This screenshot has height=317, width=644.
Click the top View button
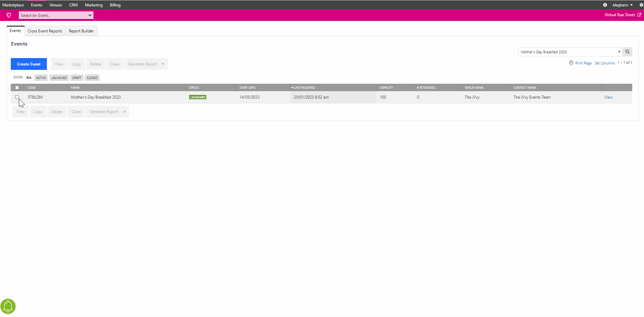click(59, 64)
